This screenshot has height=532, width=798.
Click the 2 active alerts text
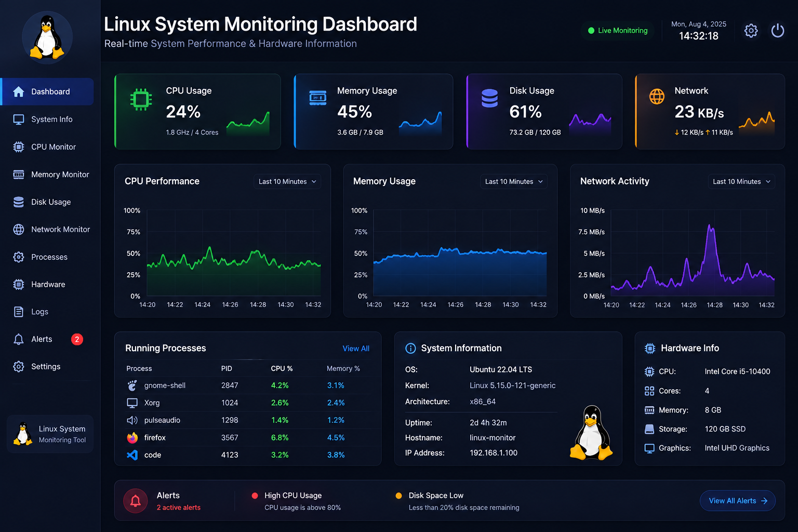coord(179,508)
